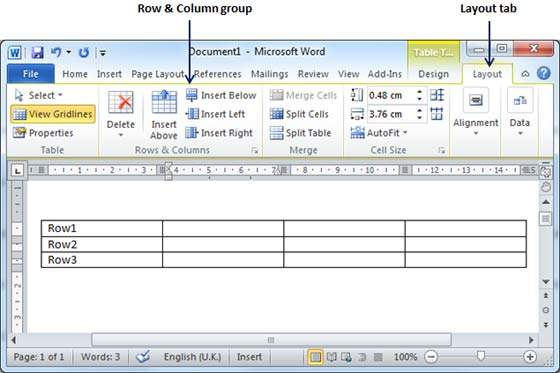The width and height of the screenshot is (560, 373).
Task: Click the spelling proofing status icon
Action: point(143,357)
